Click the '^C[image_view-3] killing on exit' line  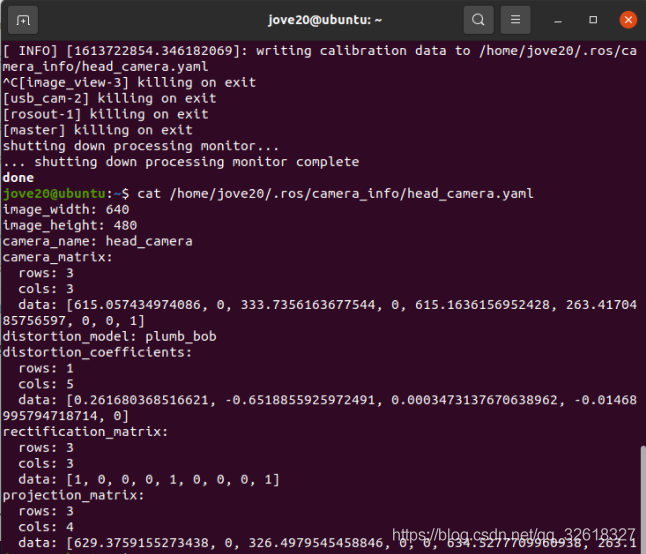129,82
